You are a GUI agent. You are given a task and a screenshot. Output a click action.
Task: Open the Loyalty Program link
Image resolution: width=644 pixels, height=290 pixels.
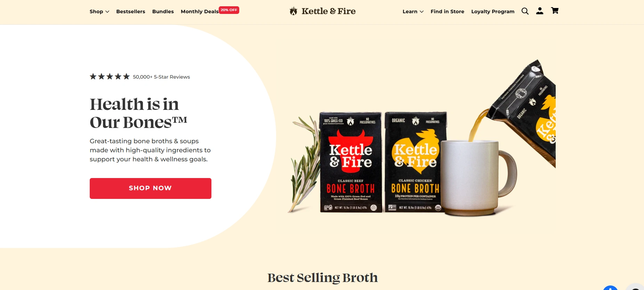pyautogui.click(x=493, y=11)
